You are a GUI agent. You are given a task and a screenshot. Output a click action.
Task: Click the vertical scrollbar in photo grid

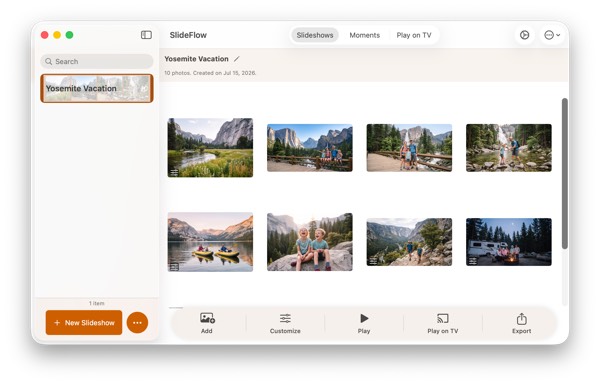point(564,173)
